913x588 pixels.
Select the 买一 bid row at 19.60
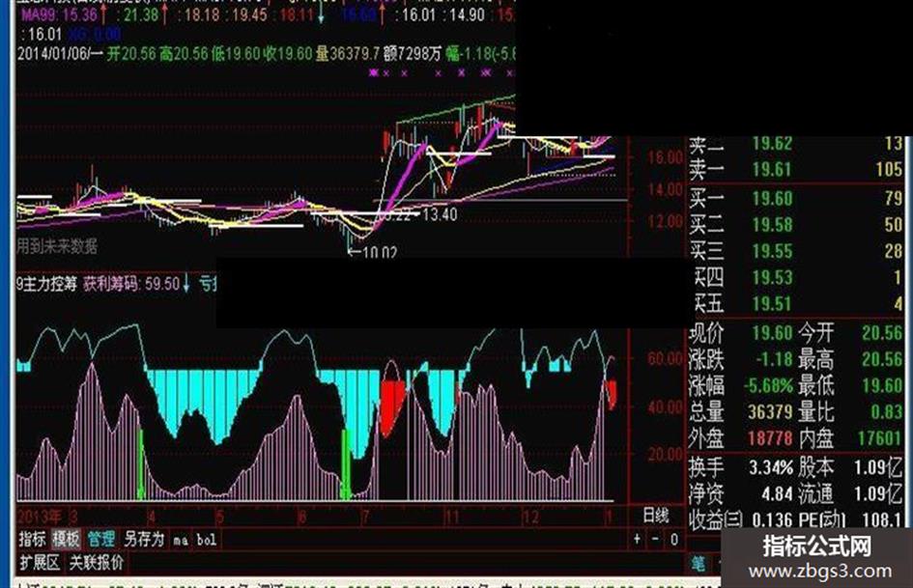(796, 199)
